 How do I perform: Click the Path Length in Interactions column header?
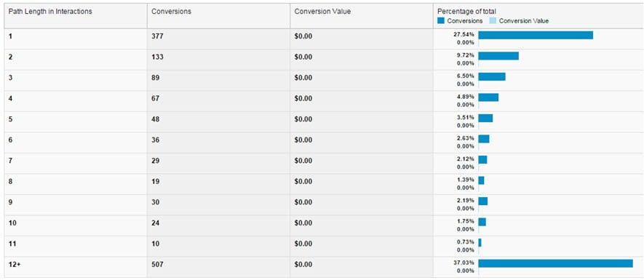click(50, 12)
